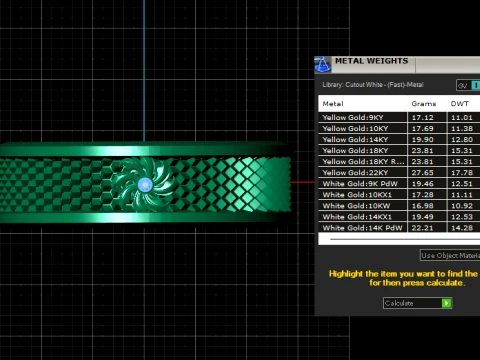The width and height of the screenshot is (480, 360).
Task: Click the horizontal scrollbar under metals list
Action: pyautogui.click(x=405, y=239)
